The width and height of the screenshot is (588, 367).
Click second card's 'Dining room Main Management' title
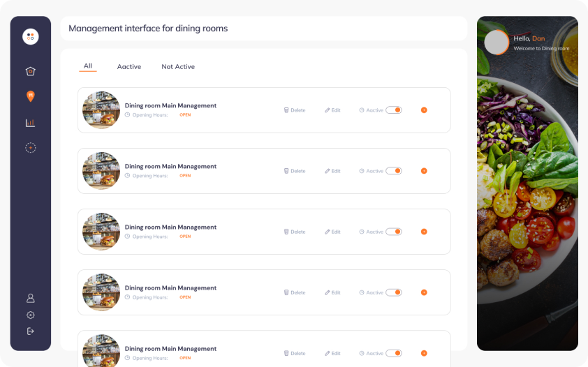coord(170,166)
